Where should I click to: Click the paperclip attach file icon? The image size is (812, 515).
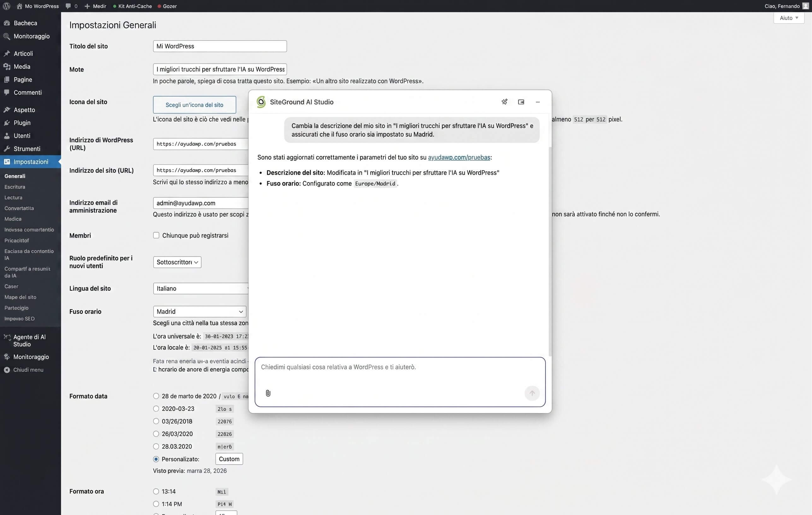pos(268,393)
